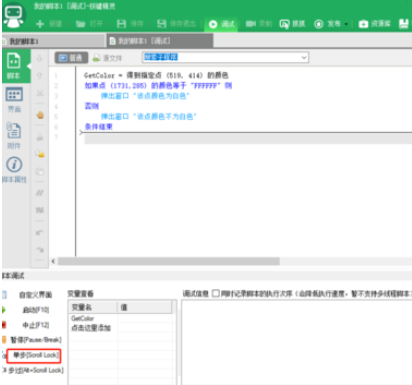Switch to the 我的脚本1 [调试] tab
This screenshot has height=385, width=412.
coord(160,41)
